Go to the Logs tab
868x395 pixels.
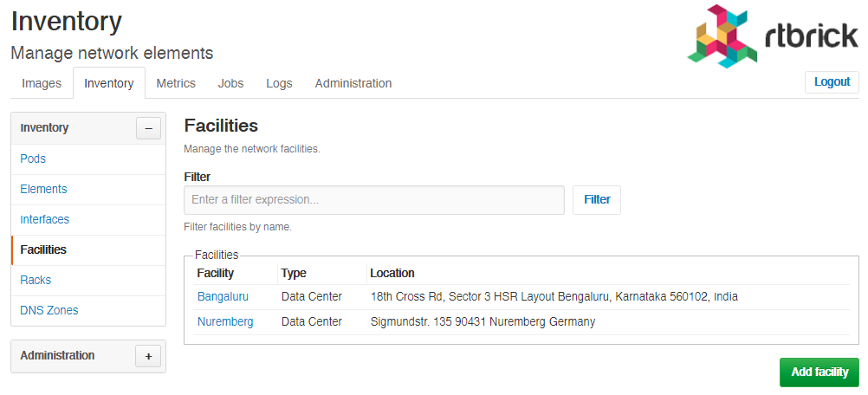279,83
